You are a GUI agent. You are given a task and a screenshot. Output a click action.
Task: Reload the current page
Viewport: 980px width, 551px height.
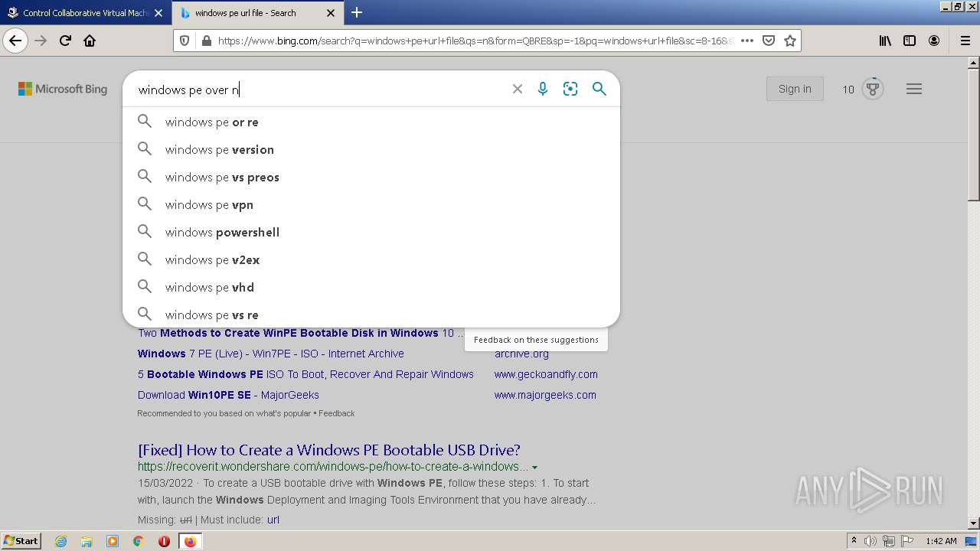coord(65,41)
